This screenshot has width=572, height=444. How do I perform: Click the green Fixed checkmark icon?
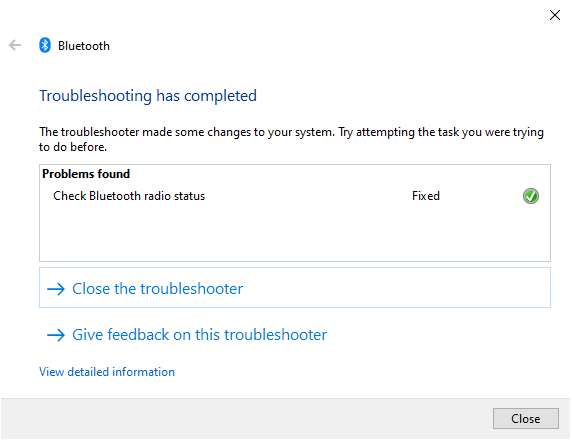tap(530, 196)
